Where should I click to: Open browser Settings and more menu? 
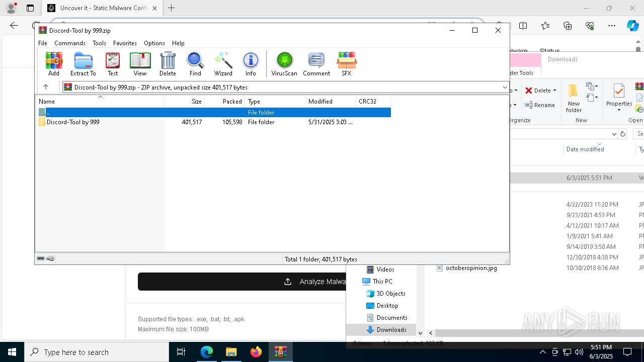(x=611, y=26)
